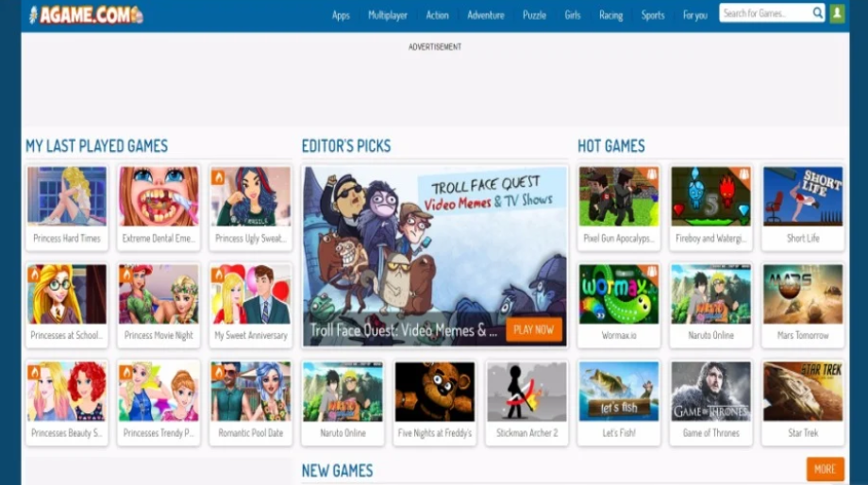Open the For you category

tap(694, 15)
